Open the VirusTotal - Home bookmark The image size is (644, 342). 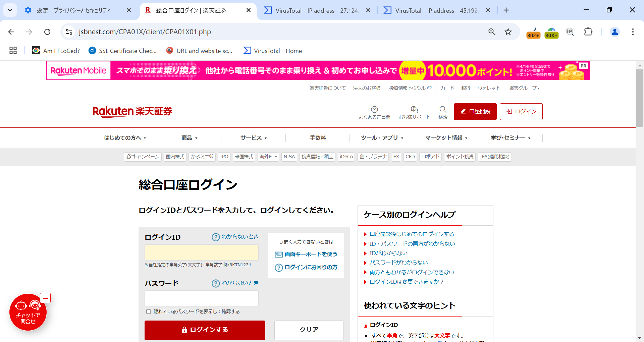click(x=273, y=51)
